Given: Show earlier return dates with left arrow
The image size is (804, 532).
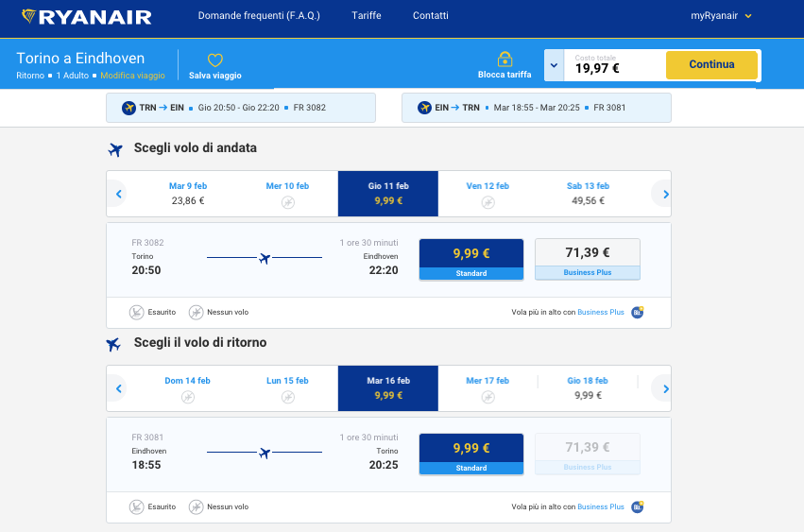Looking at the screenshot, I should pyautogui.click(x=118, y=388).
